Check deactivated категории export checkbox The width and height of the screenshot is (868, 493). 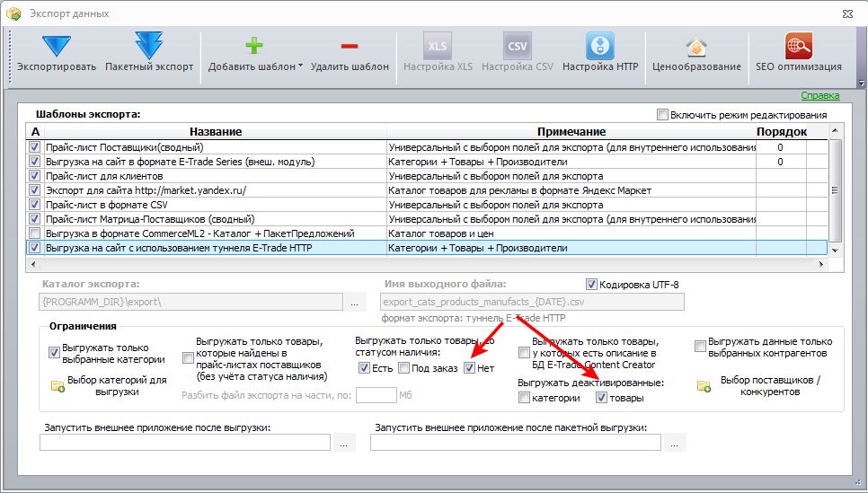pos(524,397)
